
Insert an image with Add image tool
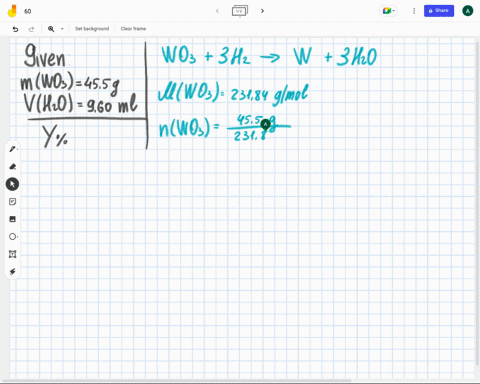(x=12, y=219)
